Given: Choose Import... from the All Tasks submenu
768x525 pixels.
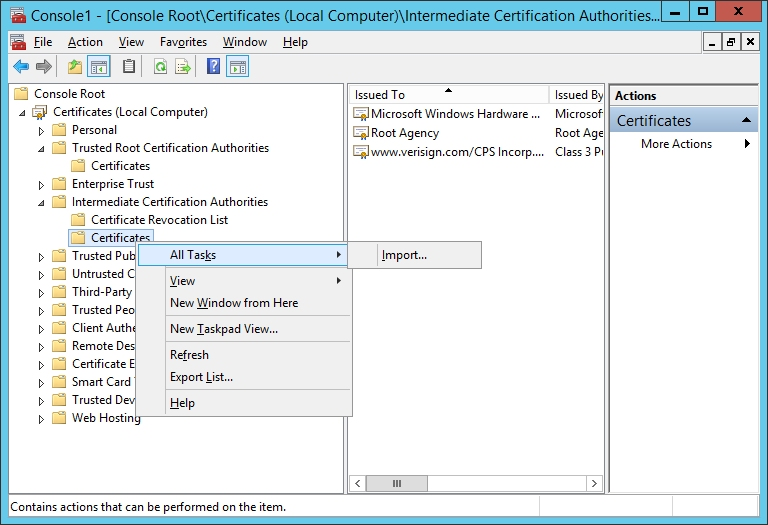Looking at the screenshot, I should 404,255.
